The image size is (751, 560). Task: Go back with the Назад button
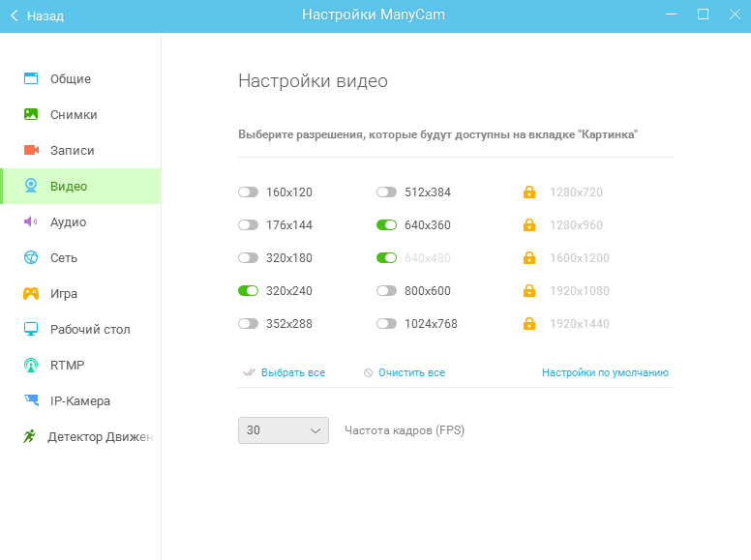[38, 15]
